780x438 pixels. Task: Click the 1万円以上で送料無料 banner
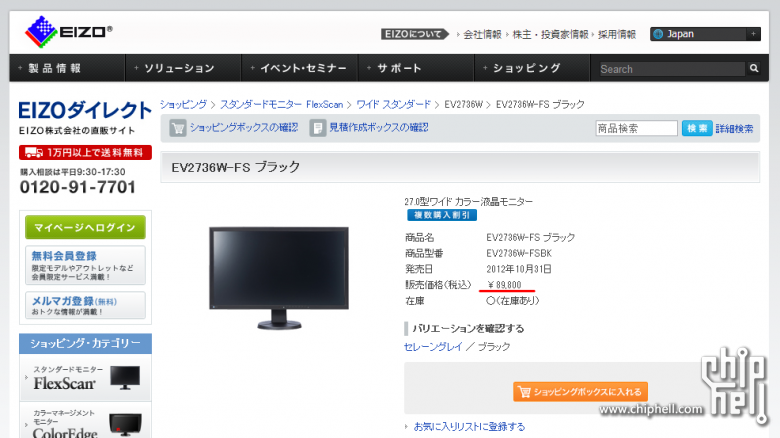pos(85,152)
